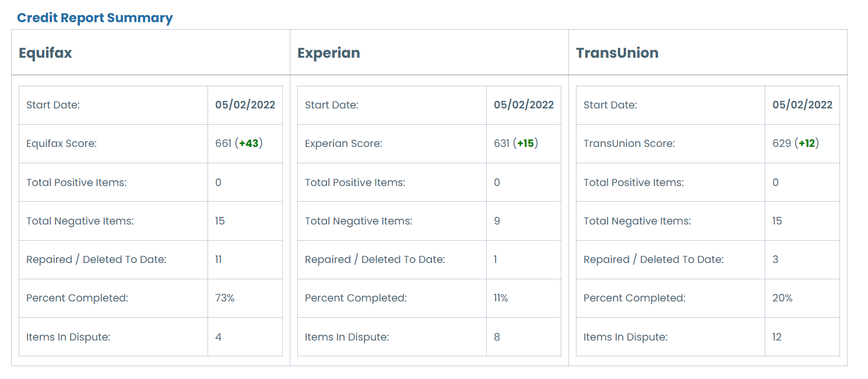Screen dimensions: 868x379
Task: Click TransUnion Items In Dispute value 12
Action: pyautogui.click(x=777, y=337)
